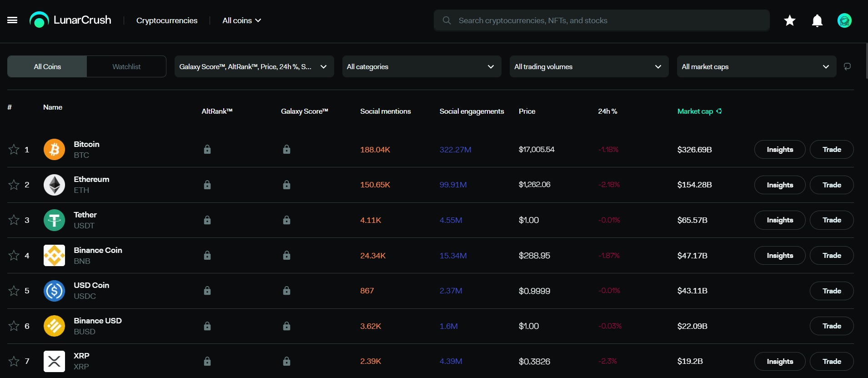Open notifications bell
The height and width of the screenshot is (378, 868).
[x=817, y=21]
